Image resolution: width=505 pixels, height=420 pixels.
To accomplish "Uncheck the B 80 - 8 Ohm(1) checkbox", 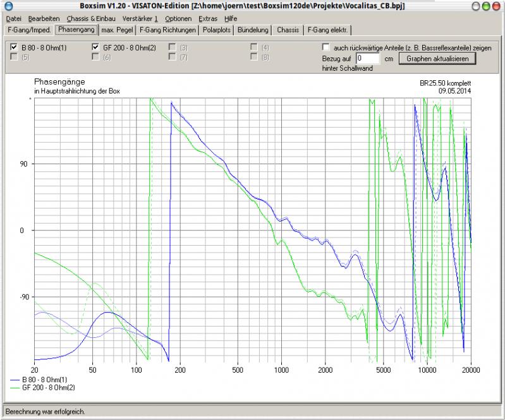I will tap(14, 47).
